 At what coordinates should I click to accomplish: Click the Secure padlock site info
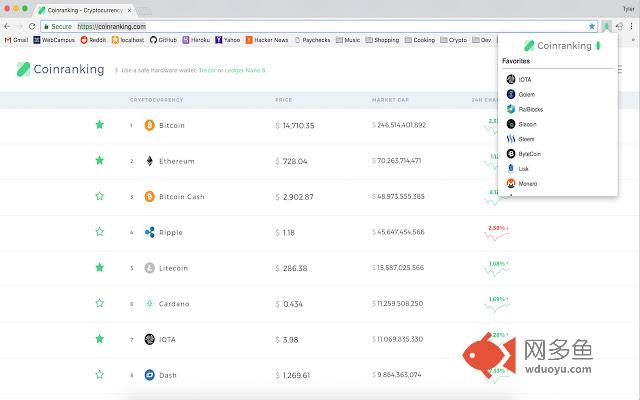tap(58, 27)
